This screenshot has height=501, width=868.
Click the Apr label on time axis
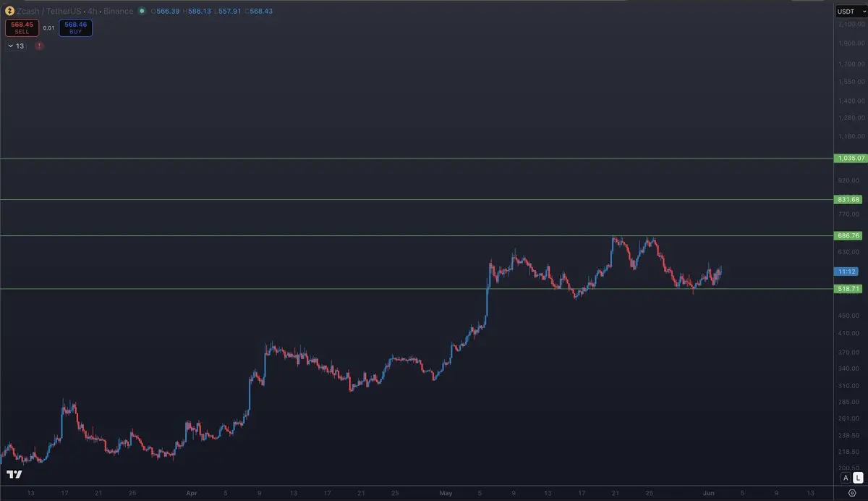pos(191,492)
